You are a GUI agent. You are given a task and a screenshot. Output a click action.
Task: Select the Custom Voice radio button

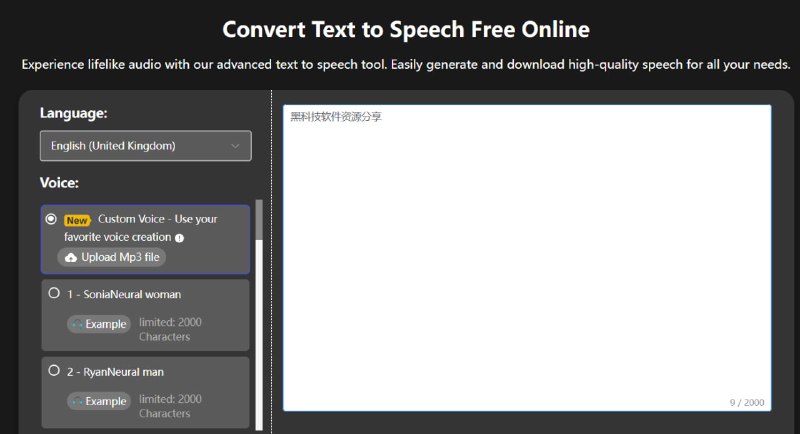click(51, 219)
